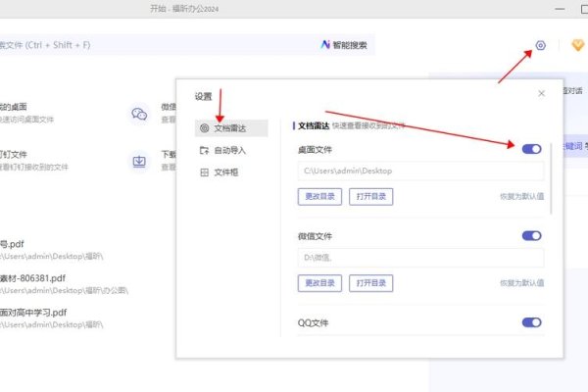Minimize the main window

tap(560, 9)
